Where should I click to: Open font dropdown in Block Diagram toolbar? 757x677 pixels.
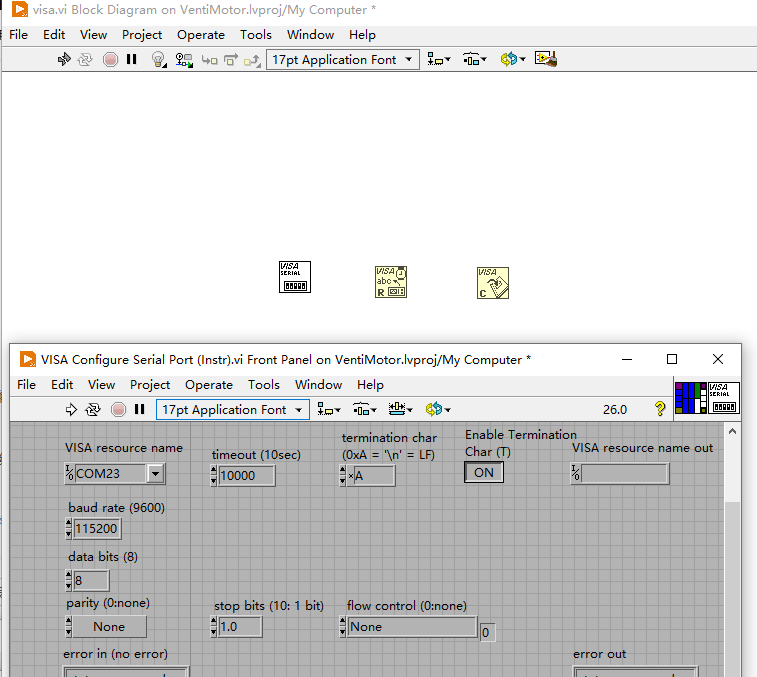tap(343, 59)
